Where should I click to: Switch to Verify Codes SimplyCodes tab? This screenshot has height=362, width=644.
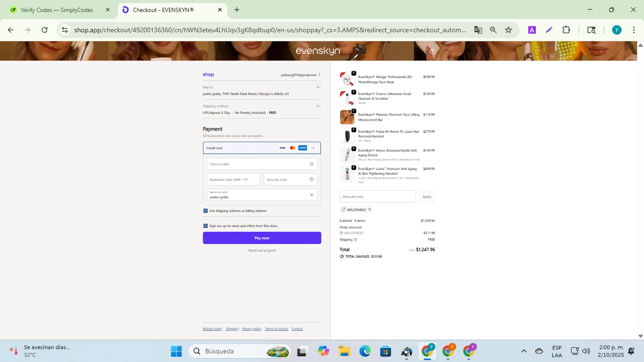(57, 10)
